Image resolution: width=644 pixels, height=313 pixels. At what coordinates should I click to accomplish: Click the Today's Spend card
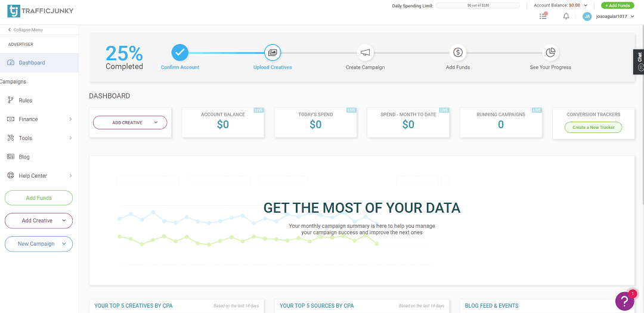pyautogui.click(x=315, y=123)
